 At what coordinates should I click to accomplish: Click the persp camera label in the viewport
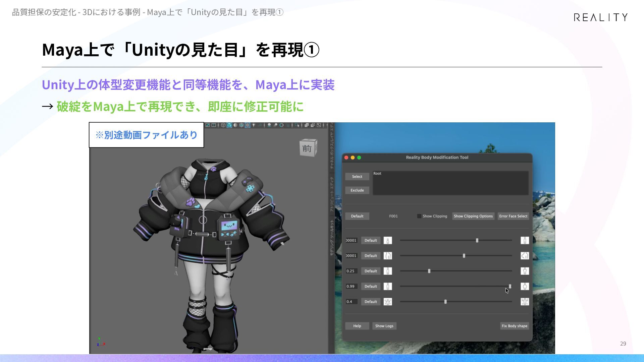click(208, 349)
